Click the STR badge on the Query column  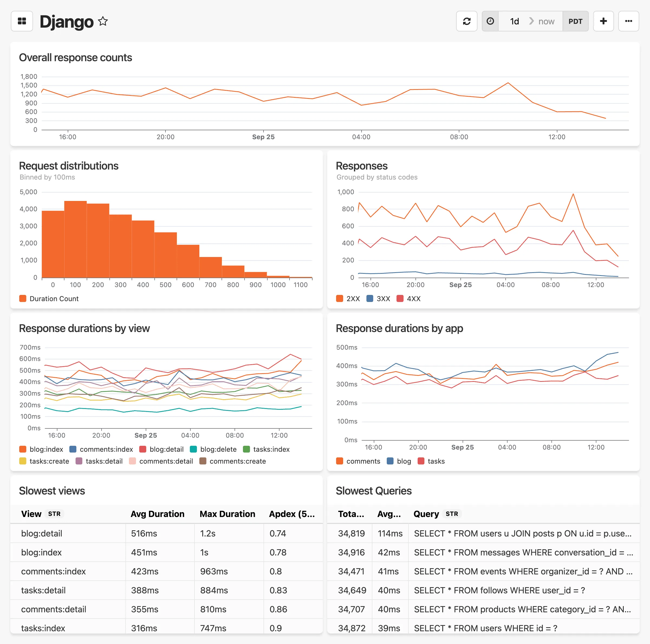point(452,514)
